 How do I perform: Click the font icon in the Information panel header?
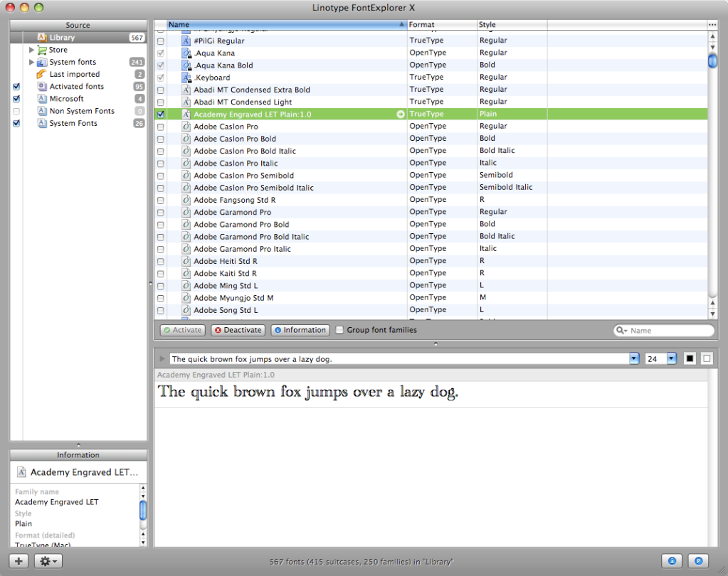[21, 472]
